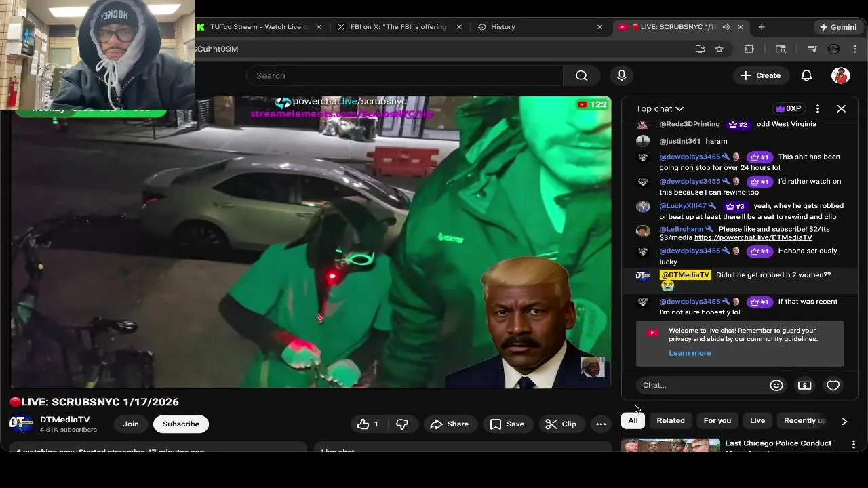
Task: Select the Related filter chip
Action: 671,420
